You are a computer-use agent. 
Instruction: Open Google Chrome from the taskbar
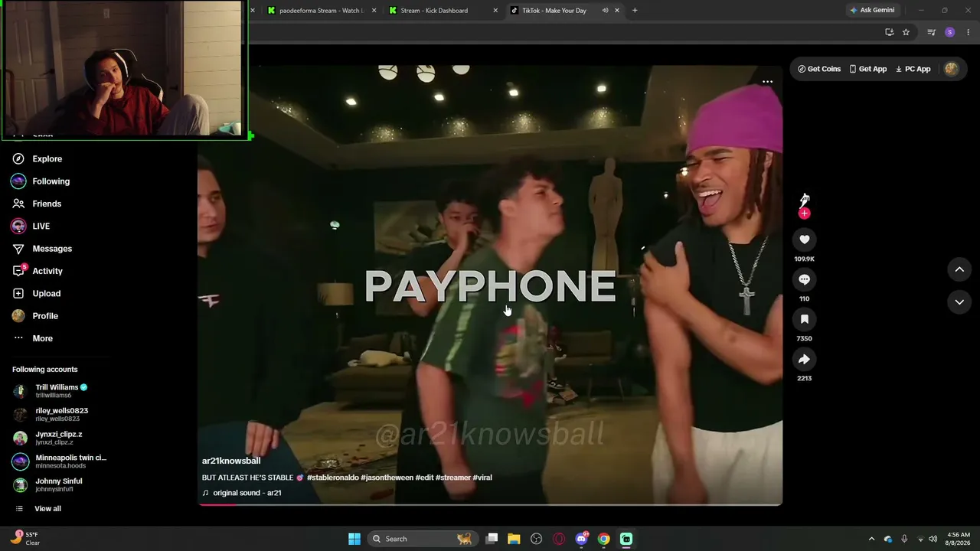(x=604, y=539)
